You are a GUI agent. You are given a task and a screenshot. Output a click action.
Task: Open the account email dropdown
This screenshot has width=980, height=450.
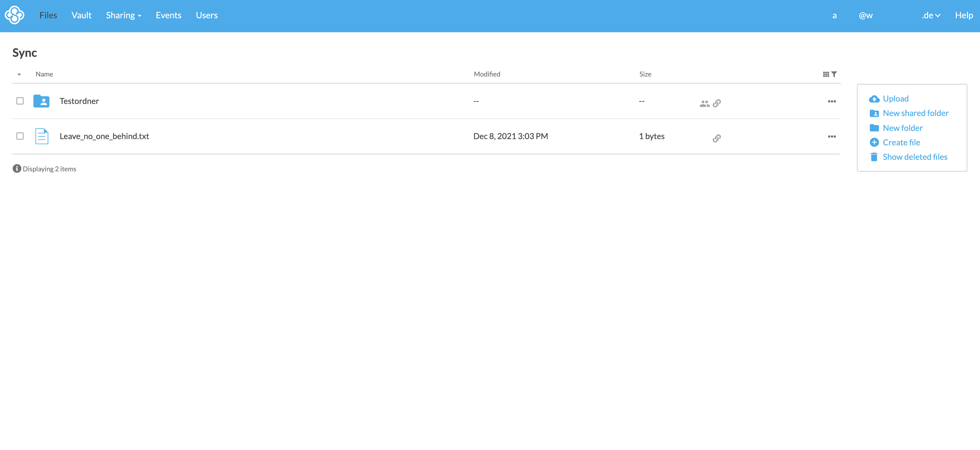tap(886, 16)
